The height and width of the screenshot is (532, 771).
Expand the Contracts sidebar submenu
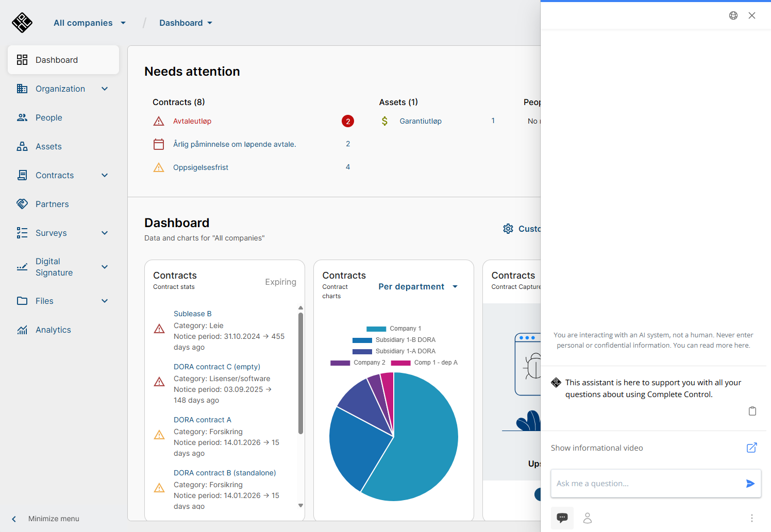(x=105, y=175)
